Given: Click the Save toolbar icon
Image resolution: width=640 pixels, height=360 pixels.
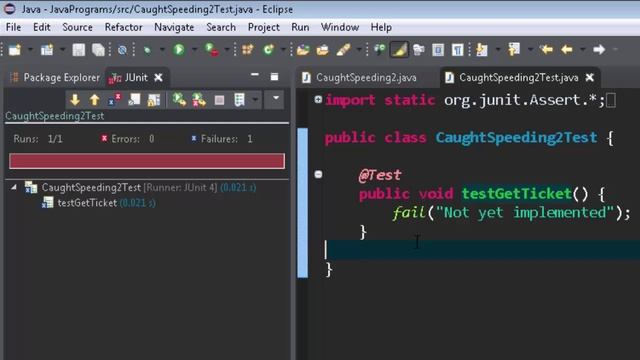Looking at the screenshot, I should tap(78, 50).
